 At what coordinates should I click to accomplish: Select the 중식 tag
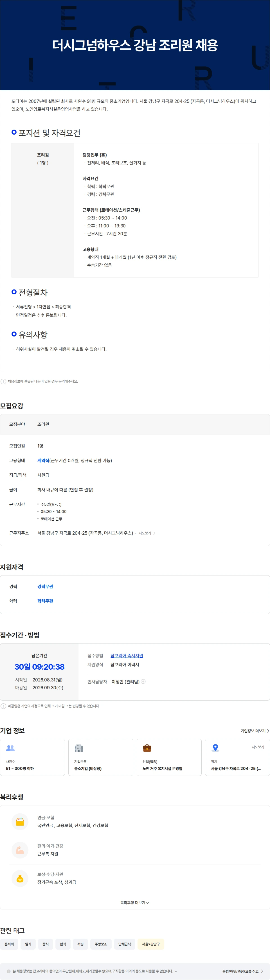click(46, 944)
